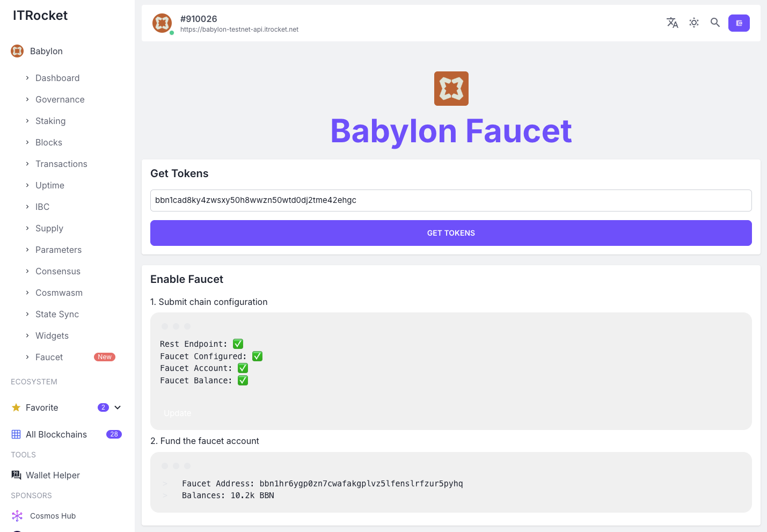Click the green status dot under #910026

tap(171, 32)
